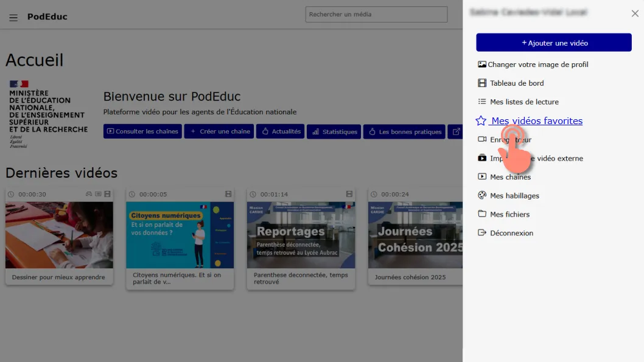644x362 pixels.
Task: Click the film icon on the 00:00:05 card
Action: 228,194
